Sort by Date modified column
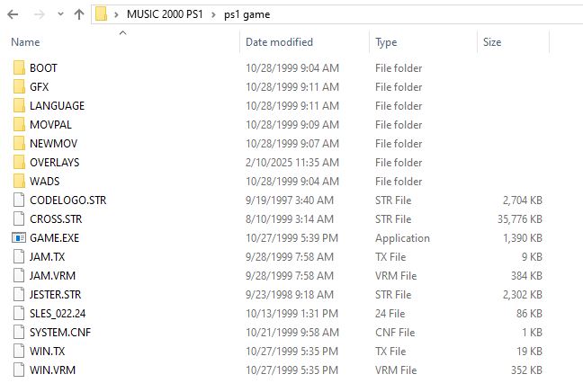This screenshot has width=583, height=392. coord(279,42)
